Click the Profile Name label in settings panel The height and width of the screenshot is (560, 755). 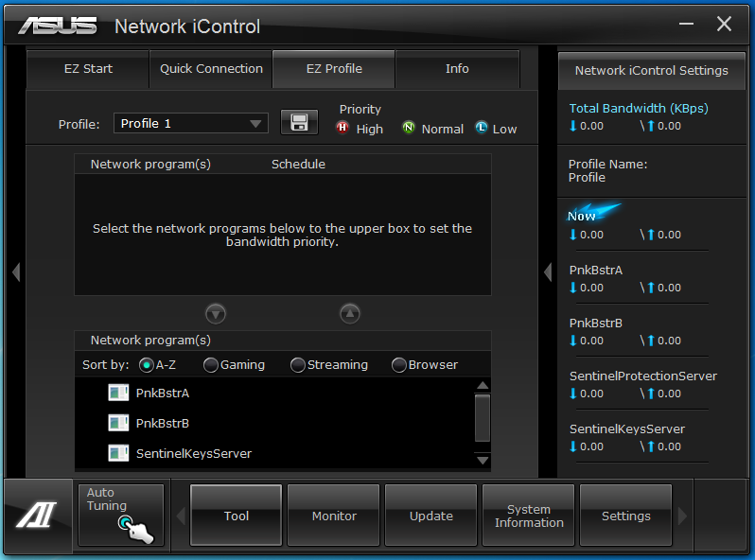[x=607, y=165]
